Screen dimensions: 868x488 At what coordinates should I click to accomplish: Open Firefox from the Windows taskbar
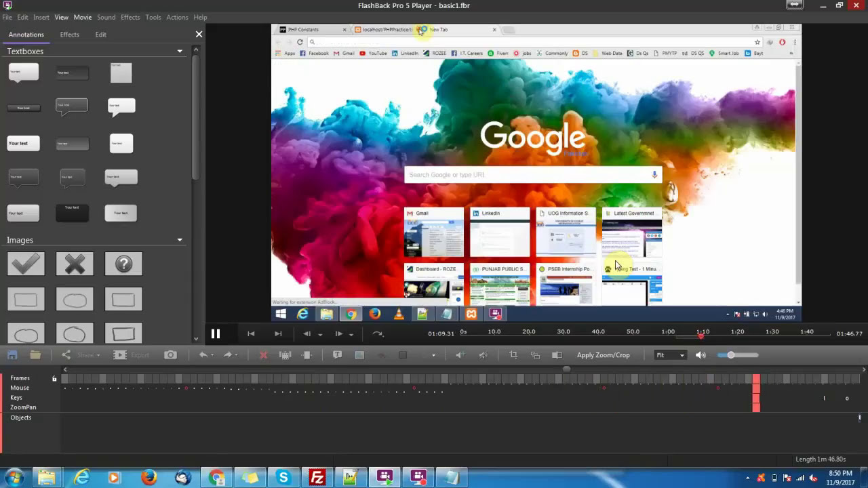[x=149, y=477]
